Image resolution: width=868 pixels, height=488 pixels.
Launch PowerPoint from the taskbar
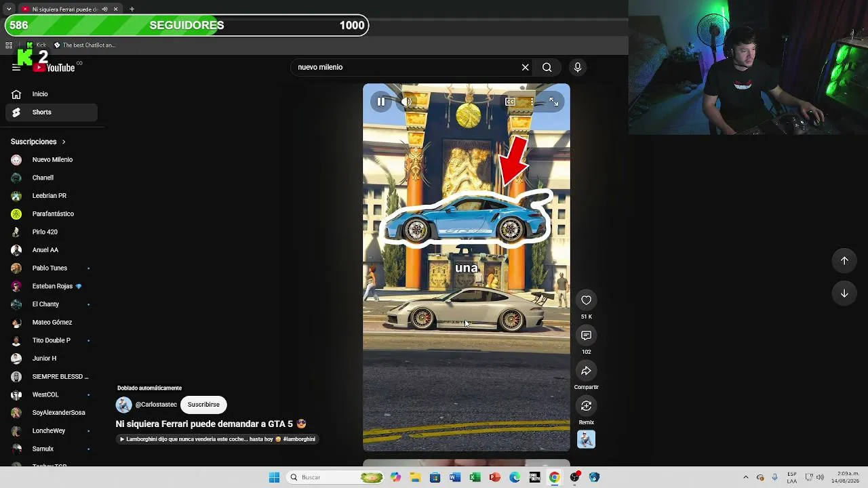(x=494, y=477)
